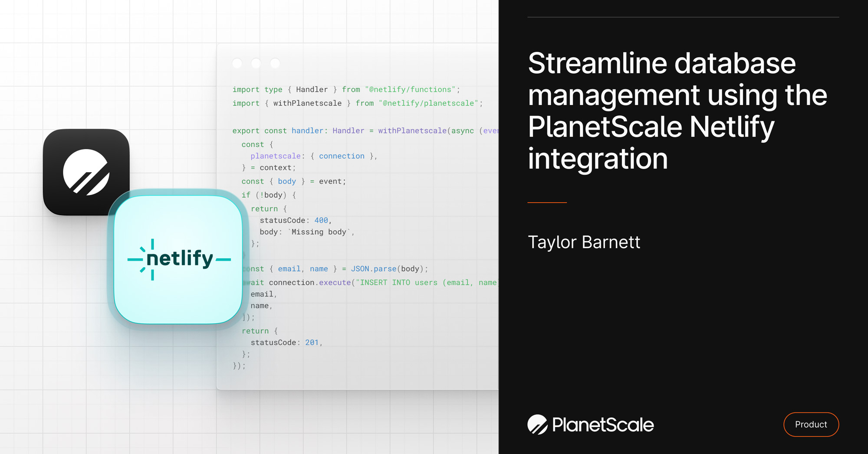
Task: Click the 'email,' argument line
Action: [264, 294]
